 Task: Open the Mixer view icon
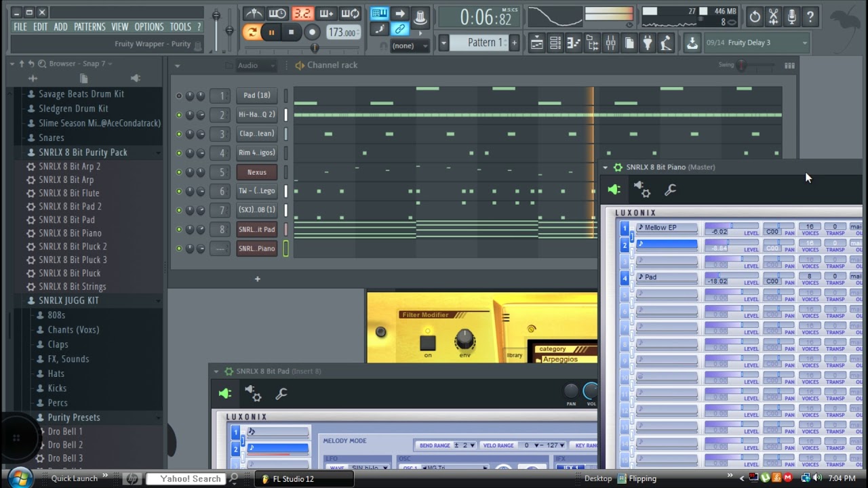(610, 43)
